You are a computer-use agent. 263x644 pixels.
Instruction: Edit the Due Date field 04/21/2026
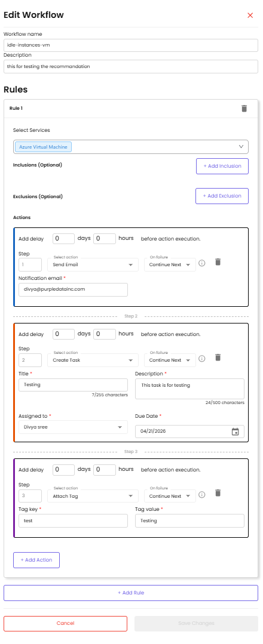click(189, 432)
